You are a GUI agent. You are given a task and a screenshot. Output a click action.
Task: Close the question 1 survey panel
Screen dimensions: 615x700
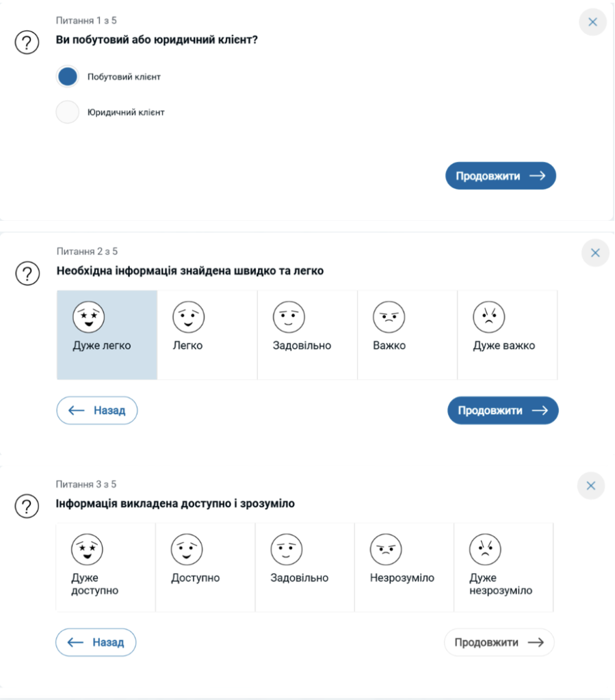592,22
